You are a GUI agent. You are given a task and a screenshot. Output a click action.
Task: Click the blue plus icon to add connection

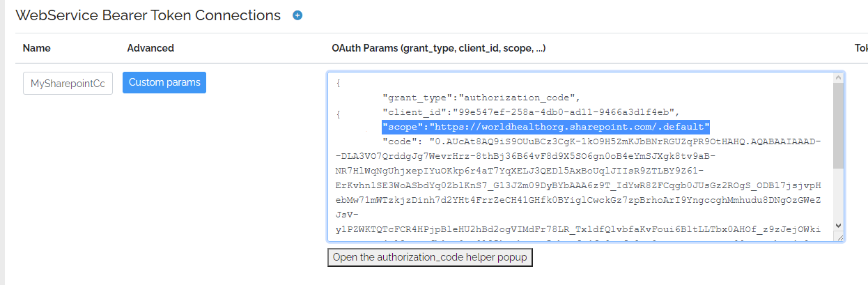(297, 15)
